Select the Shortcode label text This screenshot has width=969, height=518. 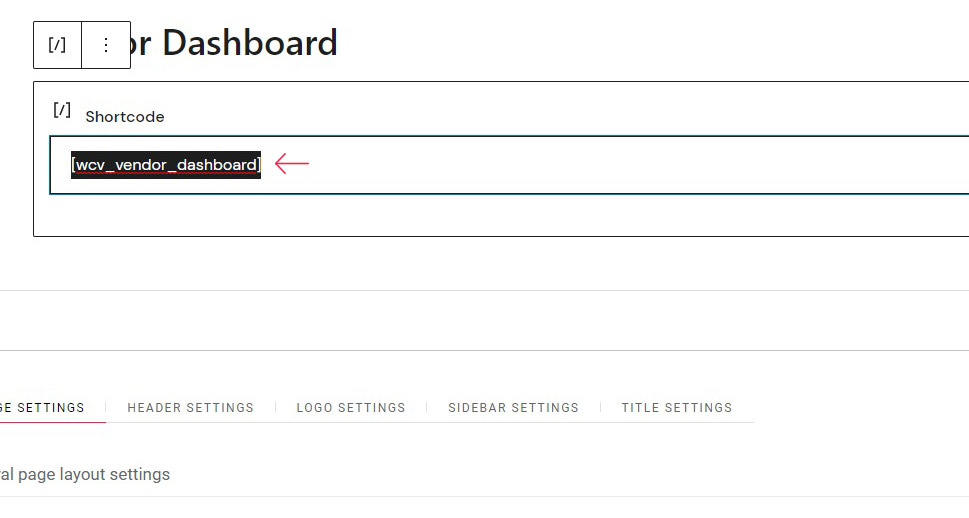(125, 117)
